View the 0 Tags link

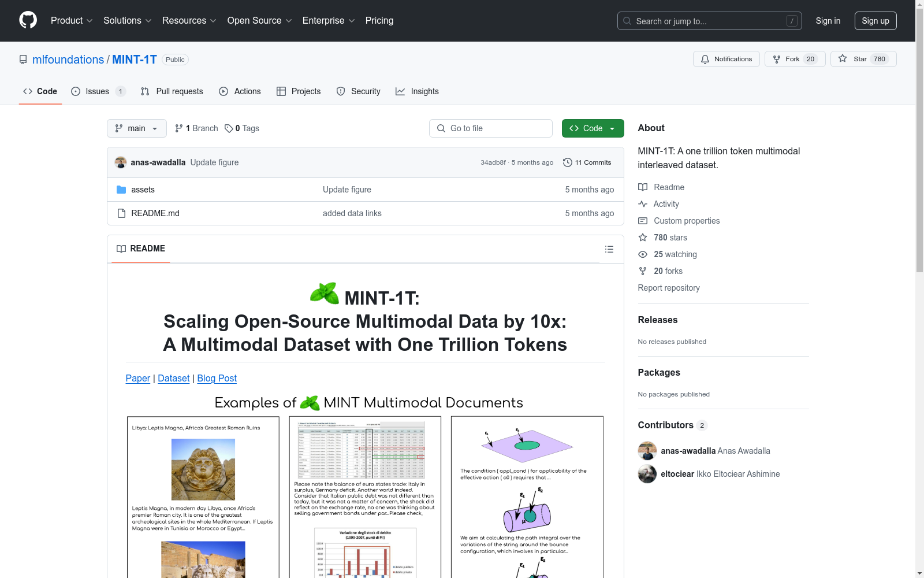(x=242, y=128)
